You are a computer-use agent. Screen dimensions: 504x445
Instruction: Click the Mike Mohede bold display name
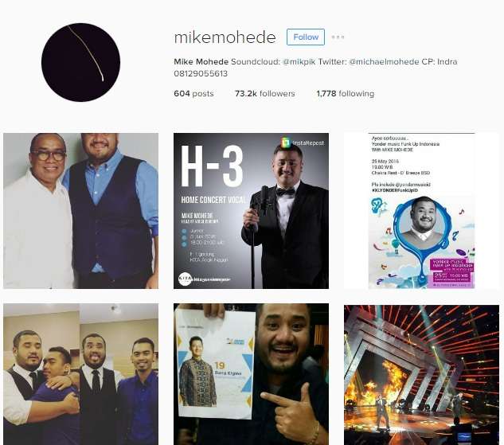coord(201,61)
